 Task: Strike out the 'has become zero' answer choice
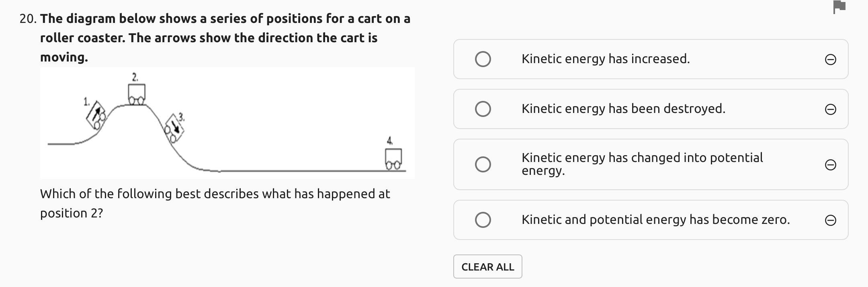pos(830,220)
